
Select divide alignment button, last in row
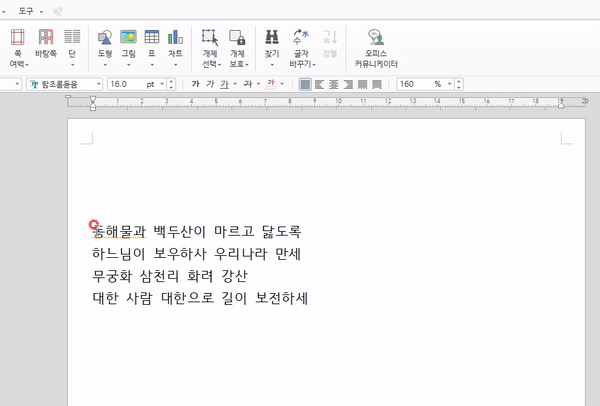coord(377,84)
